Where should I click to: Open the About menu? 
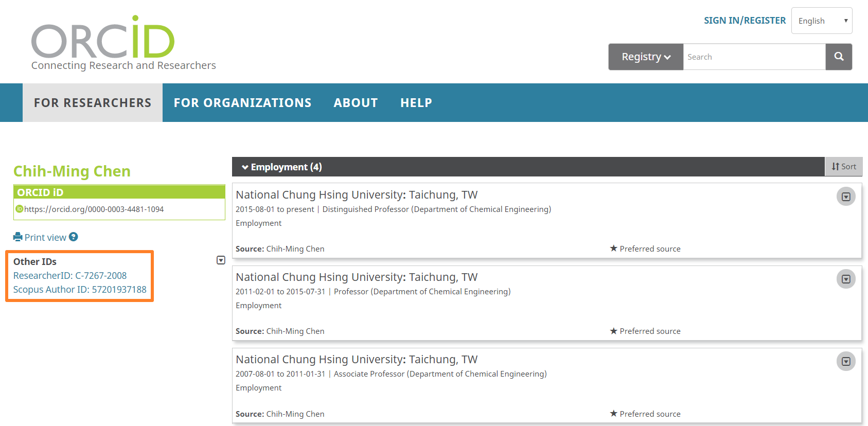click(x=356, y=103)
